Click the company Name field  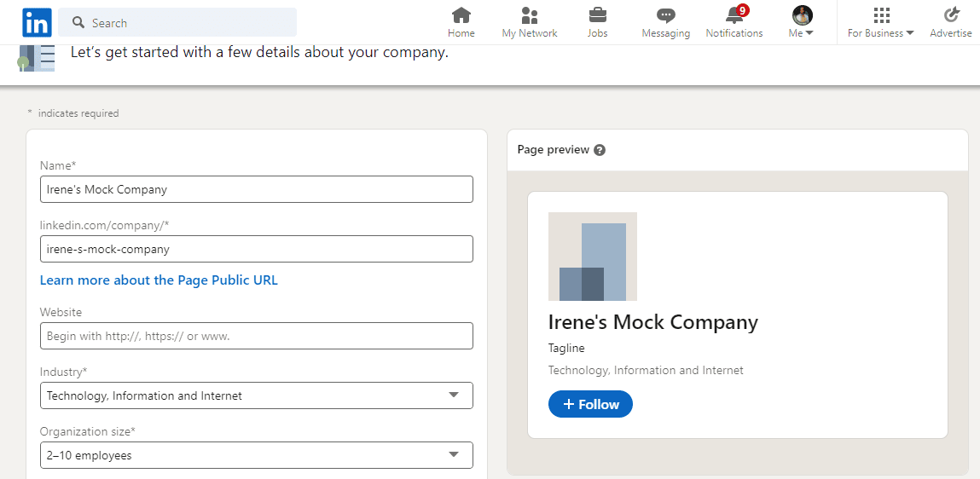[256, 189]
